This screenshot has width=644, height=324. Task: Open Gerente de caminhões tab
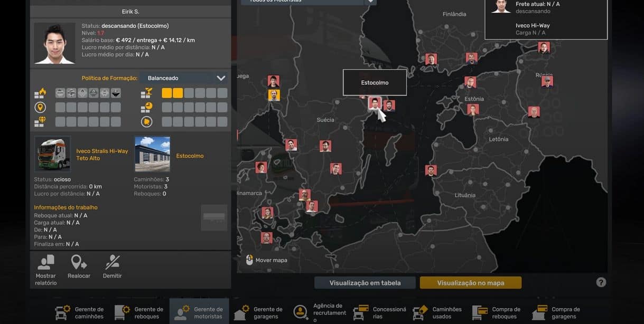pyautogui.click(x=80, y=312)
